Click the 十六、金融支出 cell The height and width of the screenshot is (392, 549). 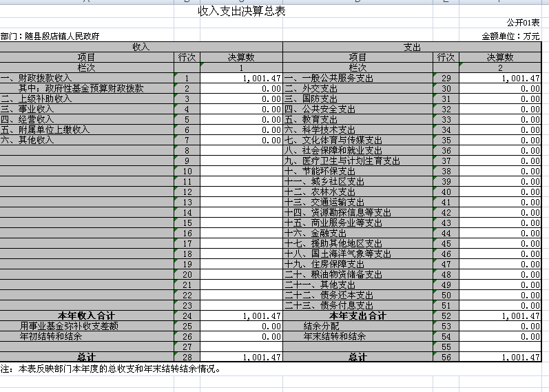(x=358, y=233)
